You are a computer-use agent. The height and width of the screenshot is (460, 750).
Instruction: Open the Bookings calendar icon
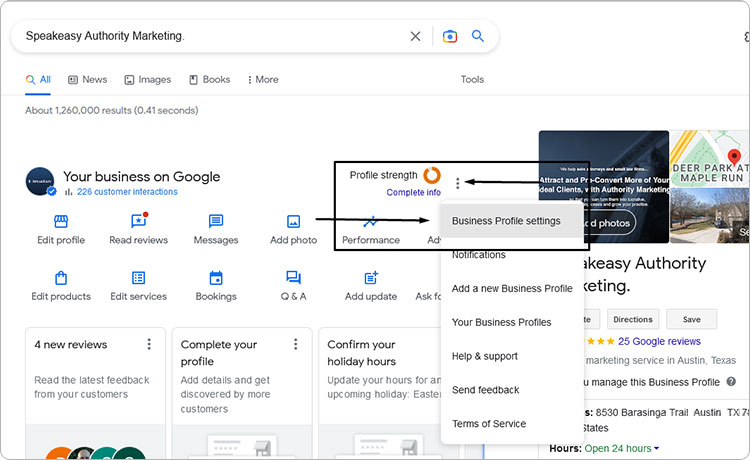tap(216, 278)
